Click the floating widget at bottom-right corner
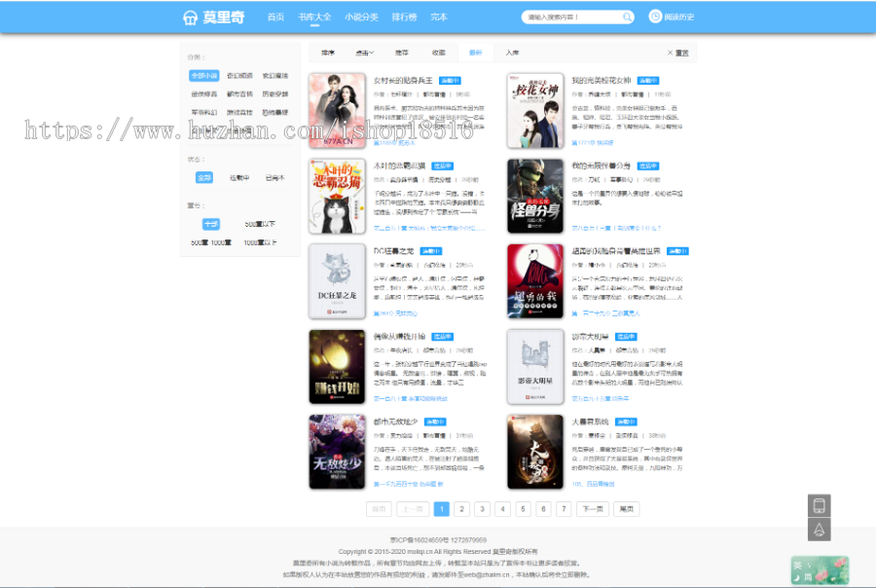Image resolution: width=876 pixels, height=588 pixels. click(820, 570)
